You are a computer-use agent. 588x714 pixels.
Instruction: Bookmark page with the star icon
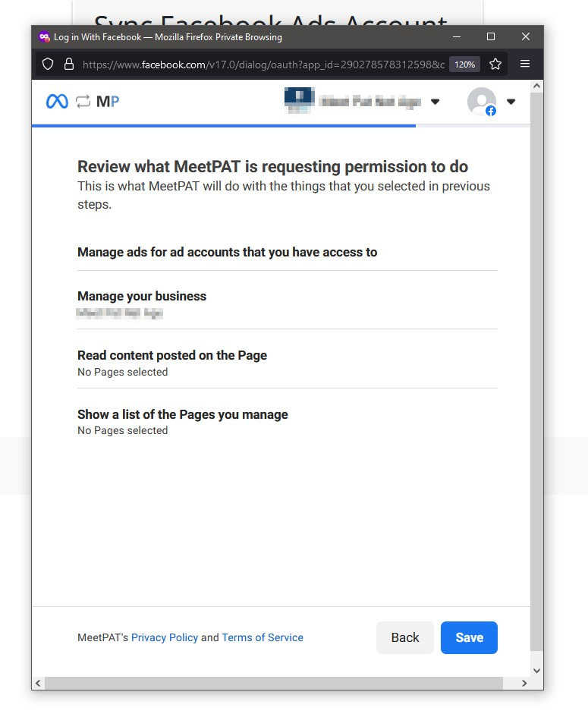495,64
